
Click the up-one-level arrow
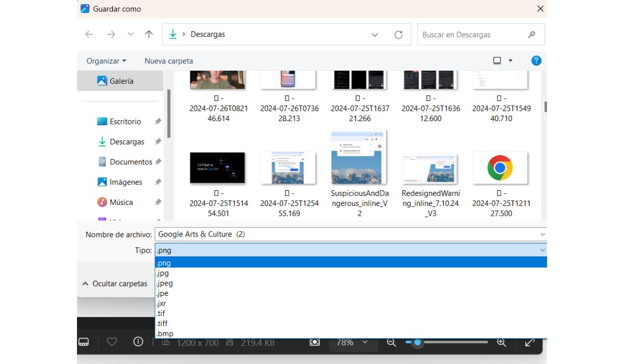[149, 35]
